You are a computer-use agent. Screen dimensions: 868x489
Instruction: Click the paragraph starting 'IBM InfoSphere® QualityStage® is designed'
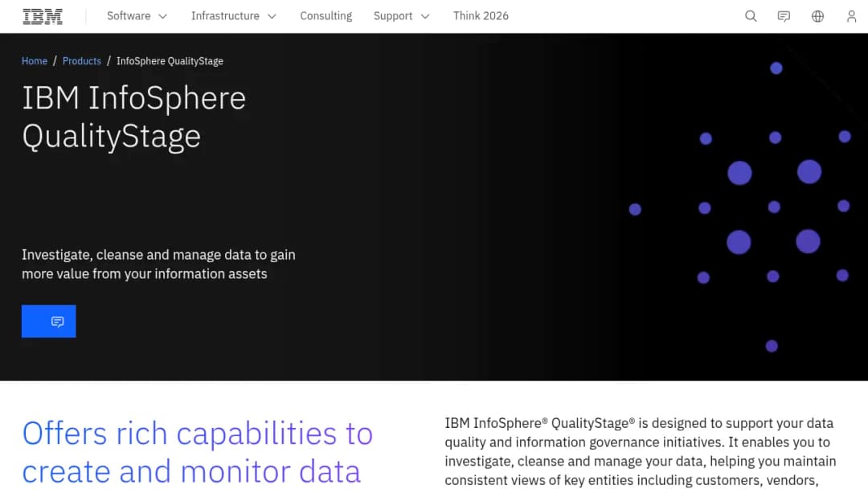click(640, 452)
